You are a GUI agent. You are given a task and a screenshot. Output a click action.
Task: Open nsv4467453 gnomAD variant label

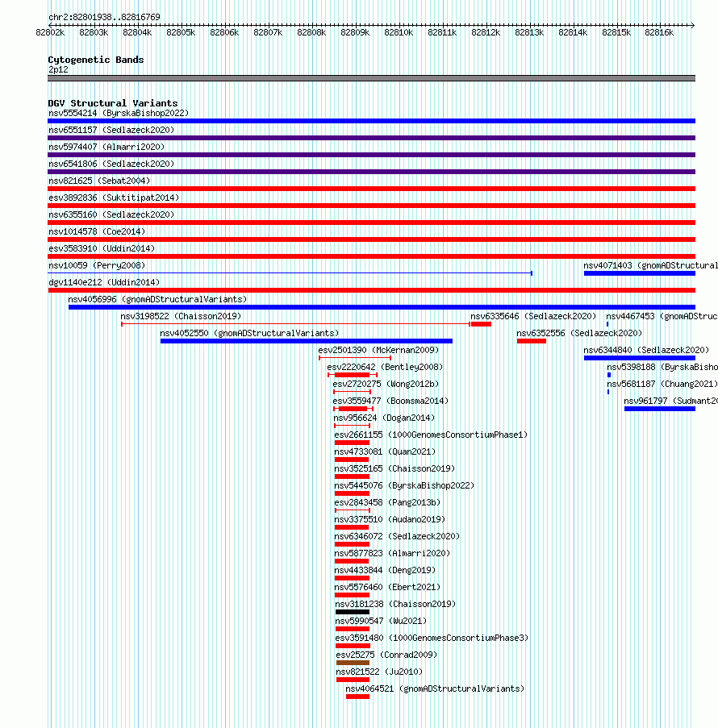click(x=662, y=316)
